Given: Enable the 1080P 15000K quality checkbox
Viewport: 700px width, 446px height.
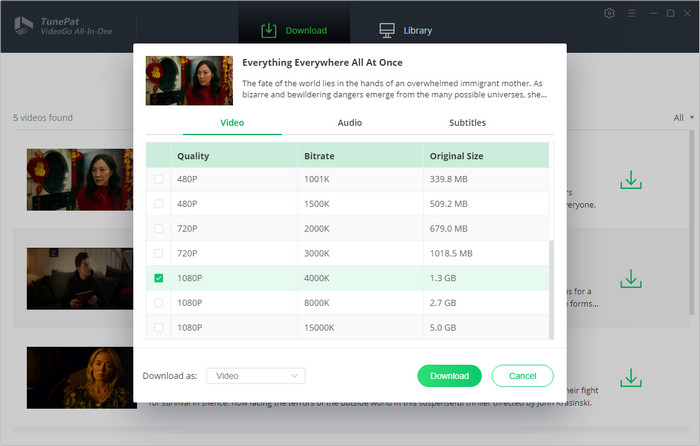Looking at the screenshot, I should pos(159,327).
